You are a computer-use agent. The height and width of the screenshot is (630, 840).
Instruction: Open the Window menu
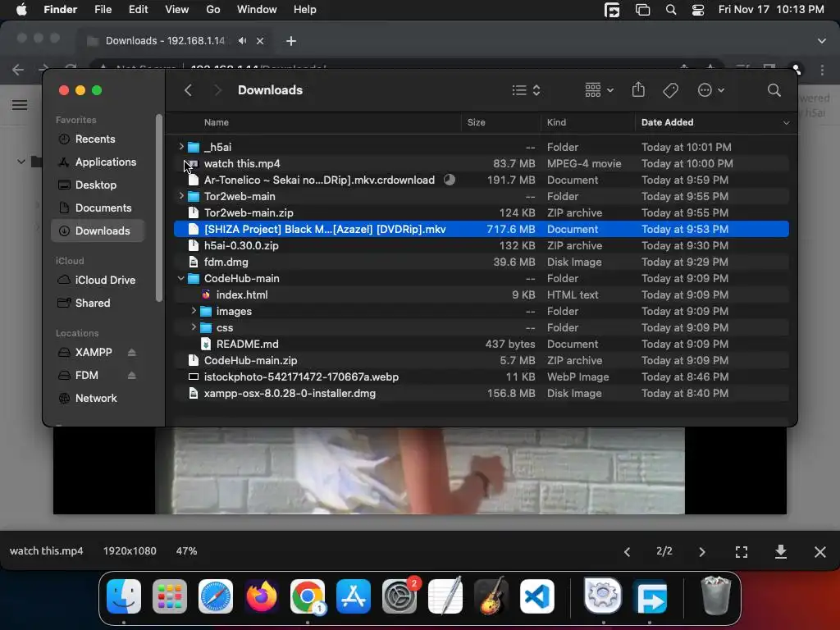tap(257, 10)
